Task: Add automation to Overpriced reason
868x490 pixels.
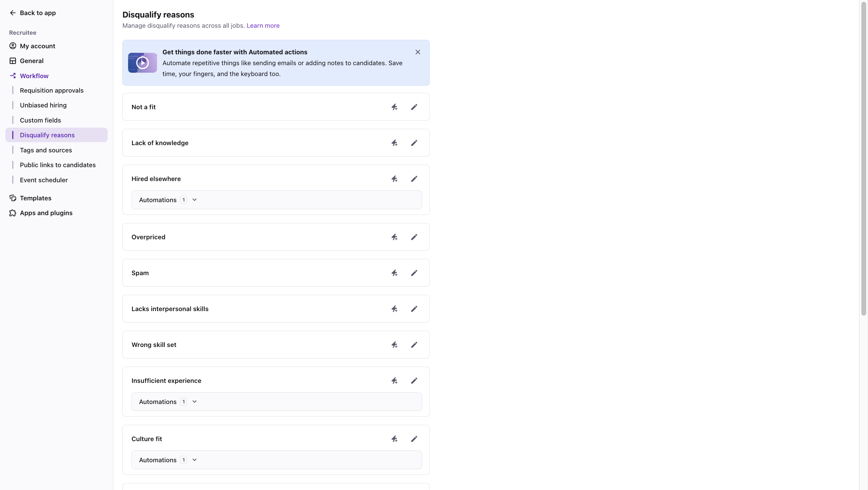Action: [x=394, y=237]
